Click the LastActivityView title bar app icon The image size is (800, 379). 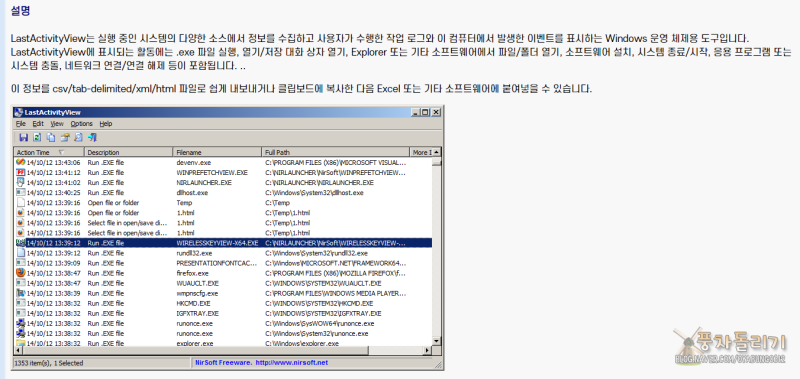click(19, 112)
